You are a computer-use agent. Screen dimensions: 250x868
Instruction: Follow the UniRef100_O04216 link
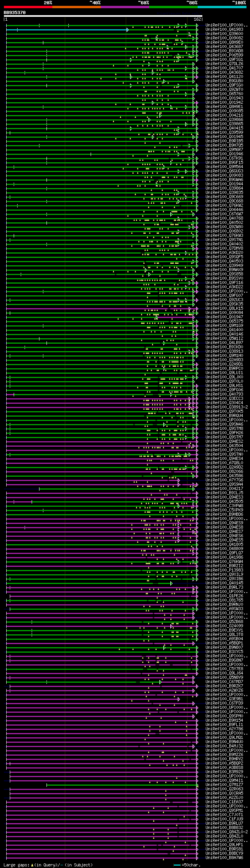(x=224, y=115)
